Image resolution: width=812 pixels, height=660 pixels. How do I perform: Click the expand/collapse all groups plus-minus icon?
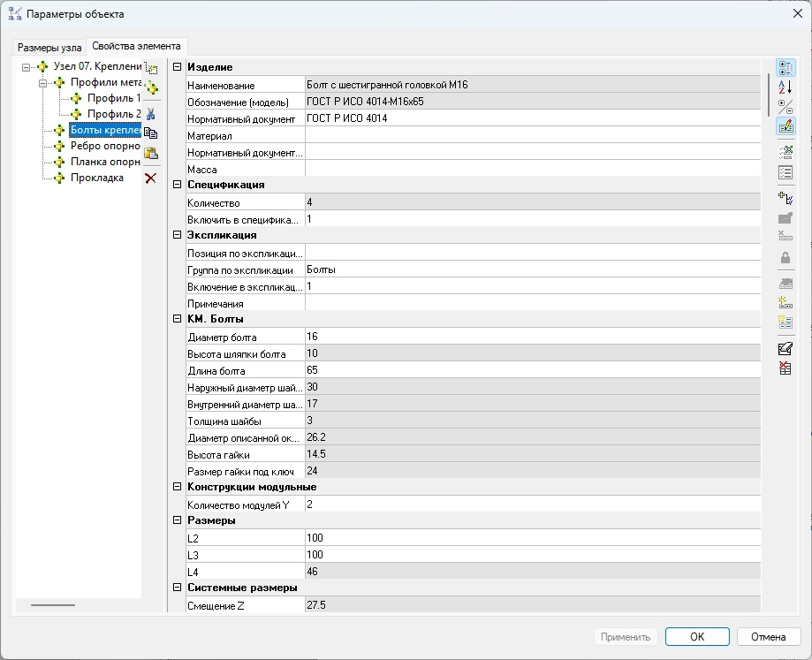click(785, 107)
